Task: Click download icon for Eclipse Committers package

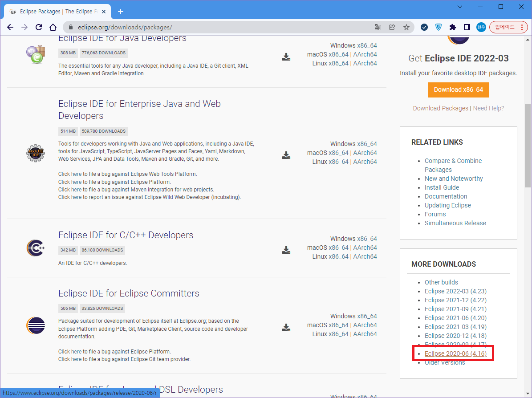Action: pyautogui.click(x=286, y=327)
